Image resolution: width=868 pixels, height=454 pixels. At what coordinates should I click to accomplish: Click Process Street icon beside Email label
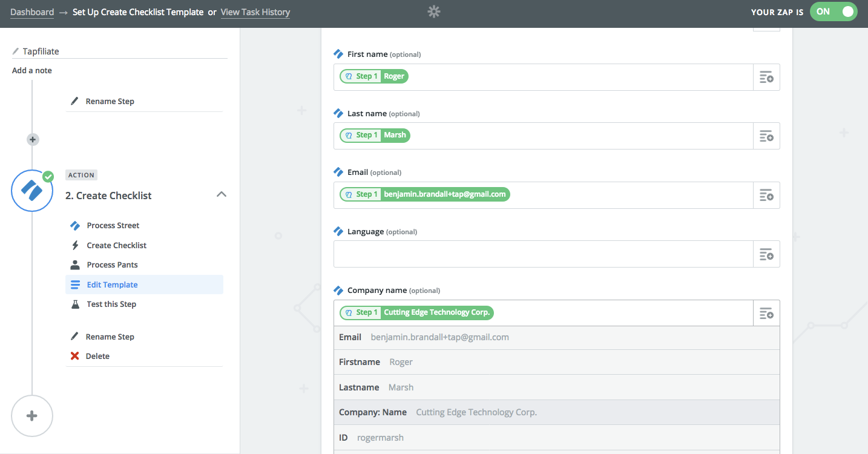pos(339,172)
